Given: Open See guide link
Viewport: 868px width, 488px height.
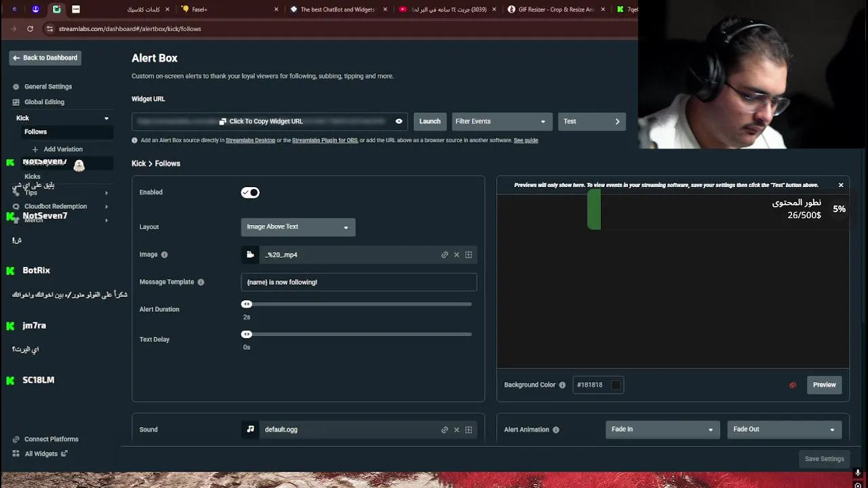Looking at the screenshot, I should (x=526, y=140).
